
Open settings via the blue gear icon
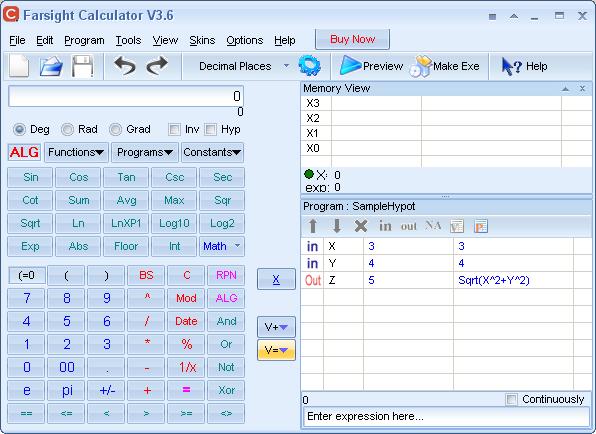click(309, 65)
